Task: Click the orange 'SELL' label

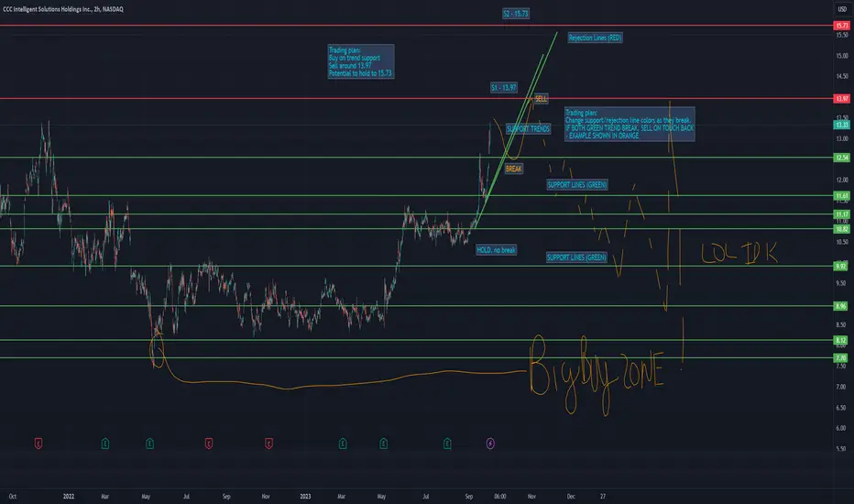Action: [541, 99]
